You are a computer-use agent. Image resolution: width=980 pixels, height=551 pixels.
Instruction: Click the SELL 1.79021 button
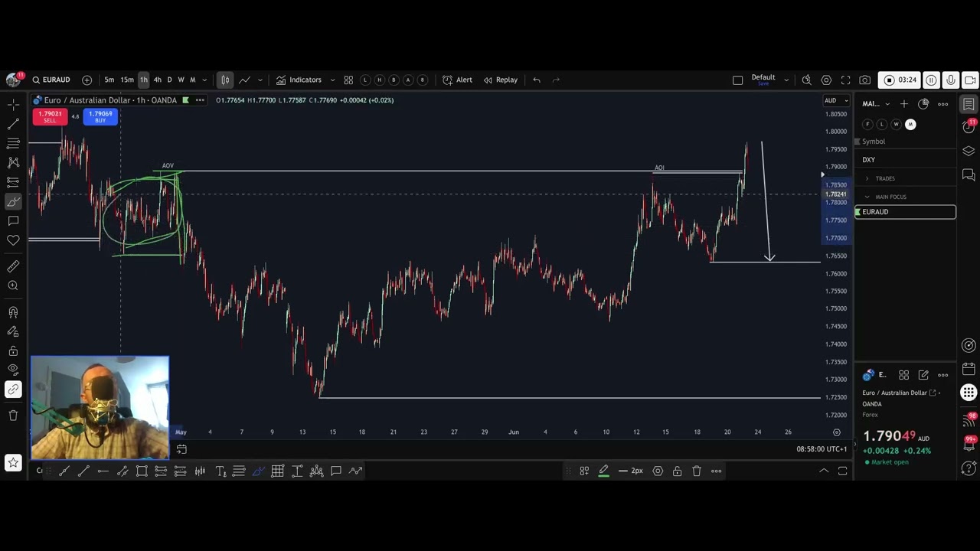(50, 116)
